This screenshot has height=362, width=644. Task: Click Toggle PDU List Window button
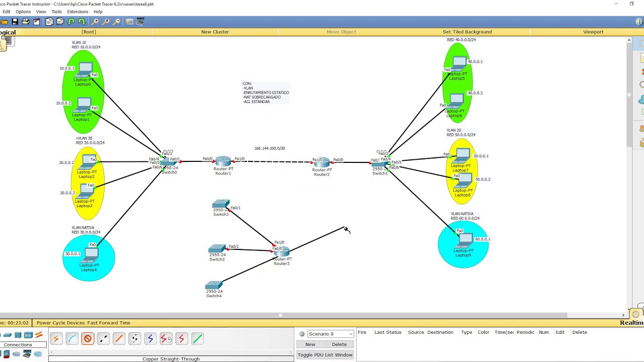click(325, 355)
